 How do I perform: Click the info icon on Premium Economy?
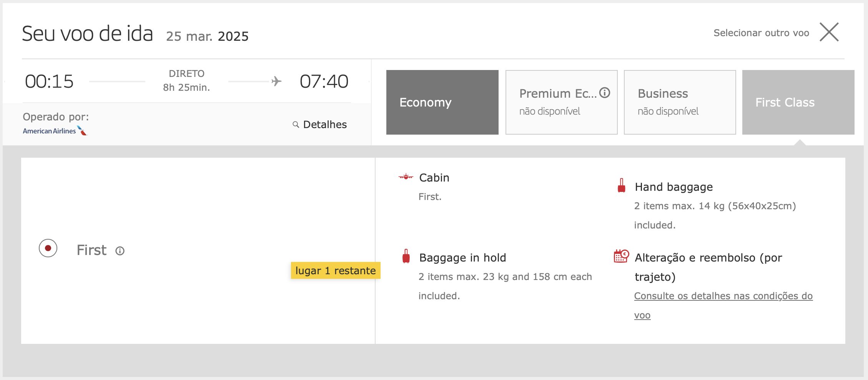click(605, 93)
